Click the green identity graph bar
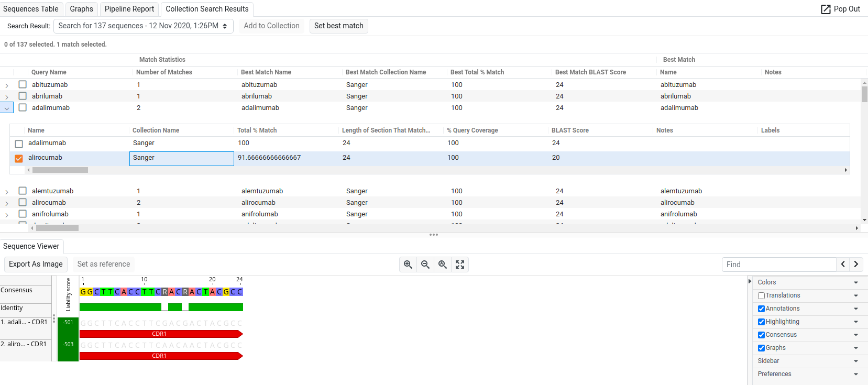Screen dimensions: 868x385 [161, 307]
